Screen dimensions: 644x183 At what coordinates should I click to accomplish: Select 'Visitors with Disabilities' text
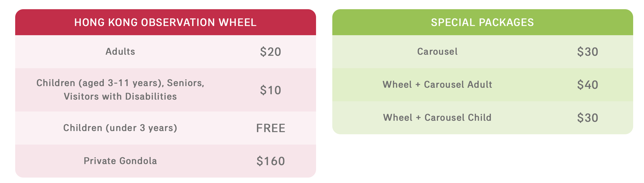[x=120, y=96]
